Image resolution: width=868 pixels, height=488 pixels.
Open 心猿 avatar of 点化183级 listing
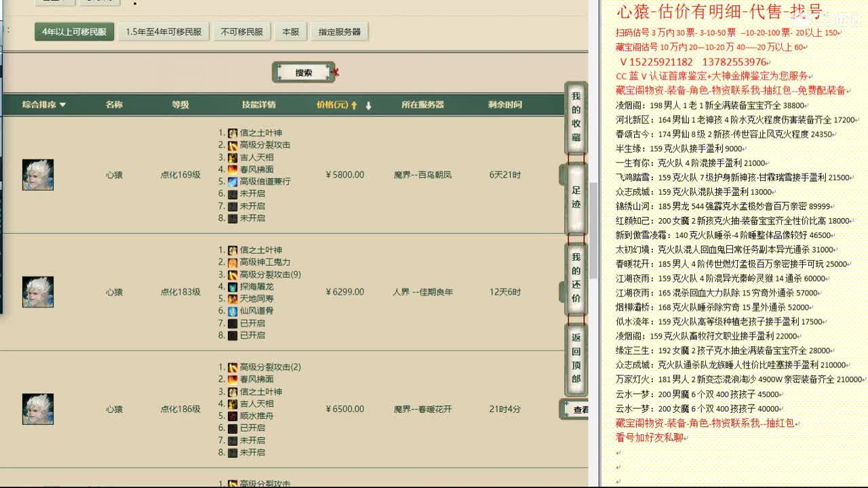[38, 292]
